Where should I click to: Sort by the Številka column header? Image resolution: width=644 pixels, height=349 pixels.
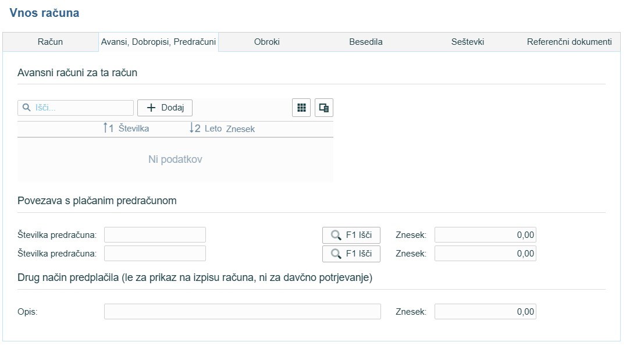point(133,129)
